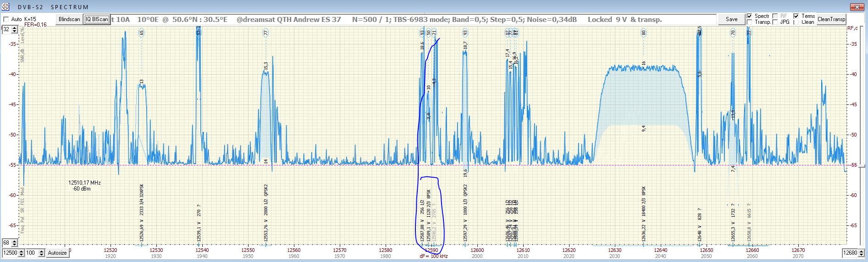Screen dimensions: 868x262
Task: Toggle the JPG checkbox
Action: (775, 22)
